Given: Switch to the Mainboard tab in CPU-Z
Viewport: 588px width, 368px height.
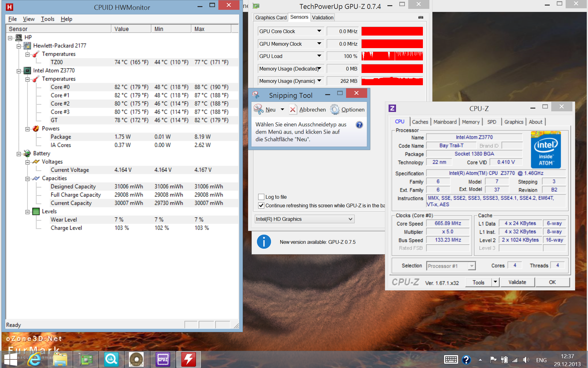Looking at the screenshot, I should pos(445,122).
